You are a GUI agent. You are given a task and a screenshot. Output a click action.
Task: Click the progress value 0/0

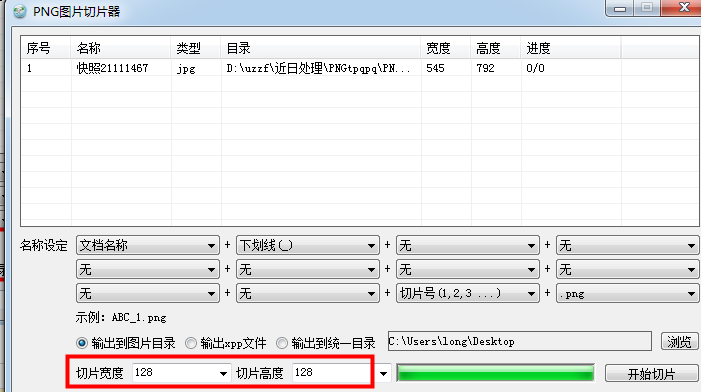(x=536, y=68)
